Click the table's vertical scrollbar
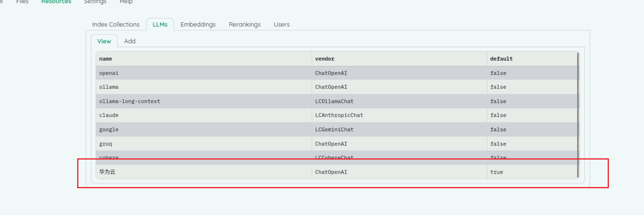Image resolution: width=644 pixels, height=215 pixels. (578, 115)
